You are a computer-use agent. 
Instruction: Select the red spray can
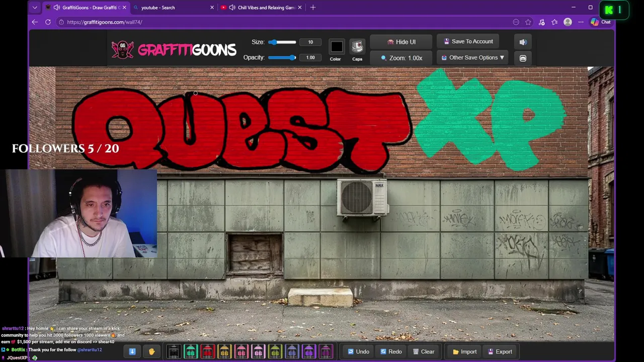(x=208, y=351)
